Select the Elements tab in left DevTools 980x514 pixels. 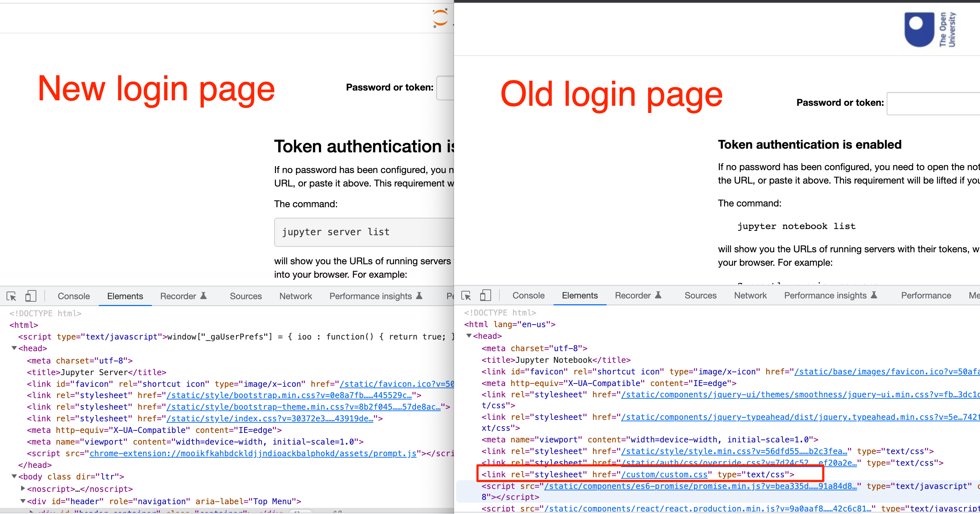[125, 296]
